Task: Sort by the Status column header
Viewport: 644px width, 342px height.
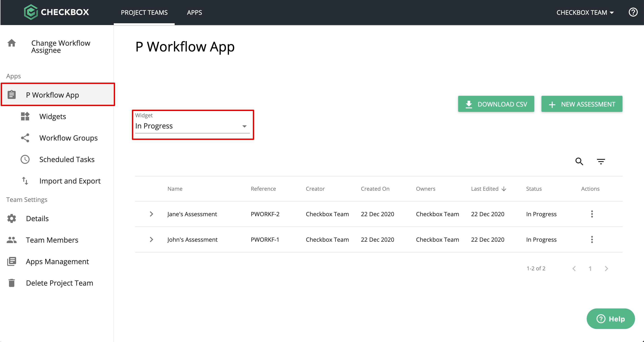Action: (x=534, y=189)
